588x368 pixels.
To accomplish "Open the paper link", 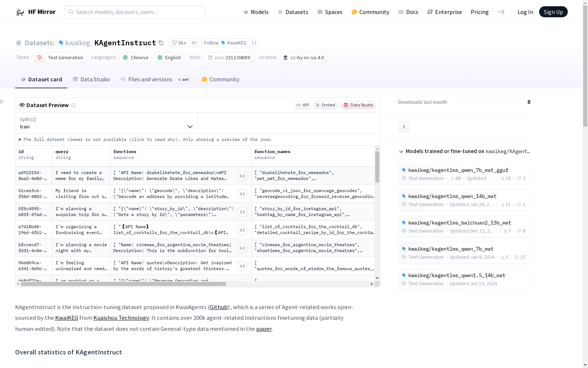I will click(x=264, y=329).
